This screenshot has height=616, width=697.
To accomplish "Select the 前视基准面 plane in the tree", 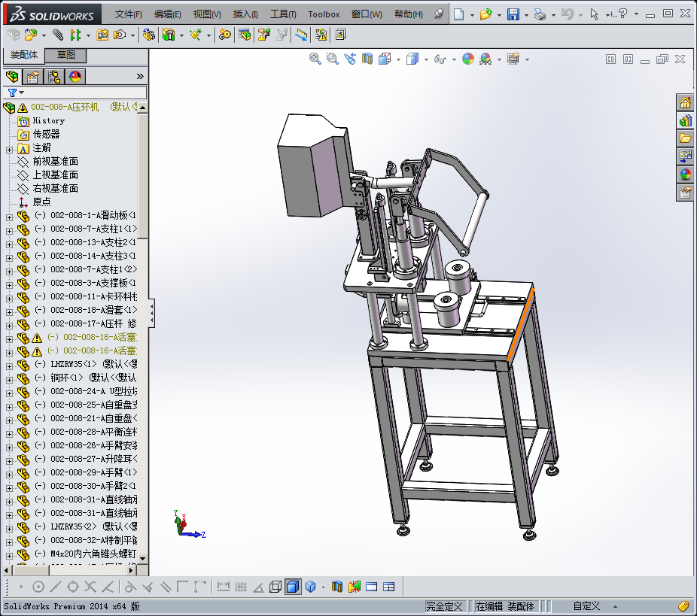I will click(55, 162).
